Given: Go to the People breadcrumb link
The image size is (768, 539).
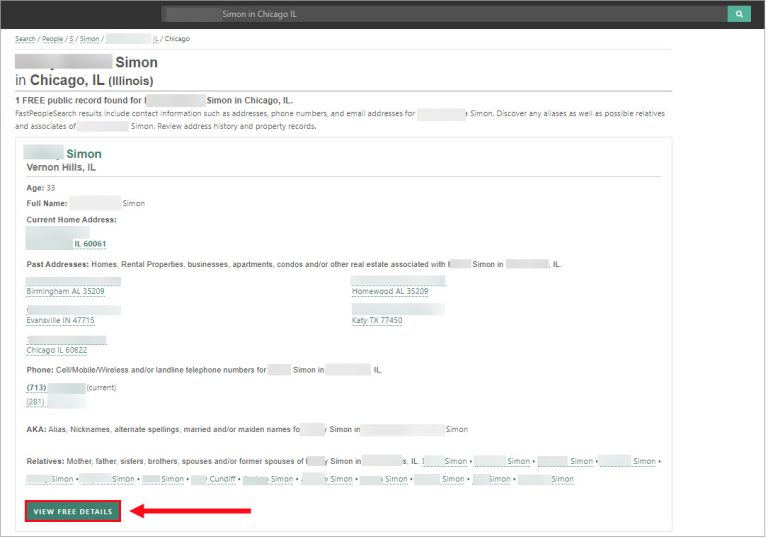Looking at the screenshot, I should pos(52,39).
